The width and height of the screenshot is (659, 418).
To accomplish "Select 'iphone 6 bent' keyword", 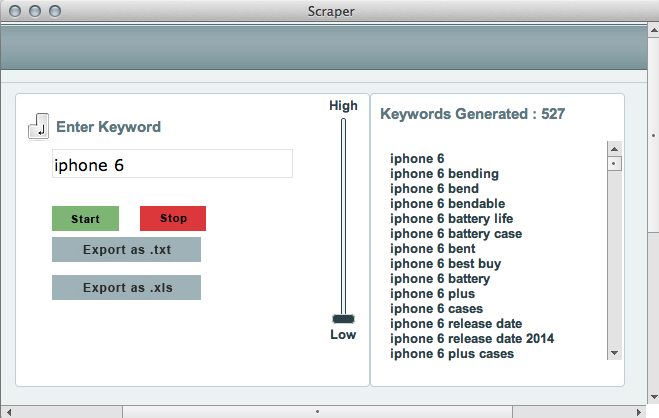I will [x=432, y=249].
